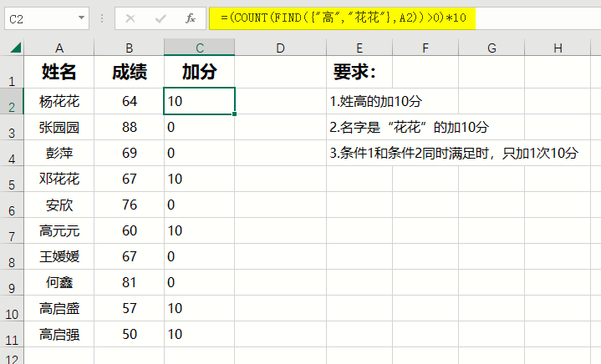Click the 成绩 header cell

click(130, 72)
